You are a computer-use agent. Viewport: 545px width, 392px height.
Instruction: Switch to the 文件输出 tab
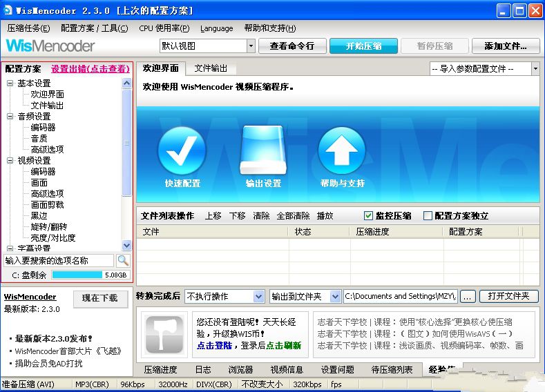(211, 68)
